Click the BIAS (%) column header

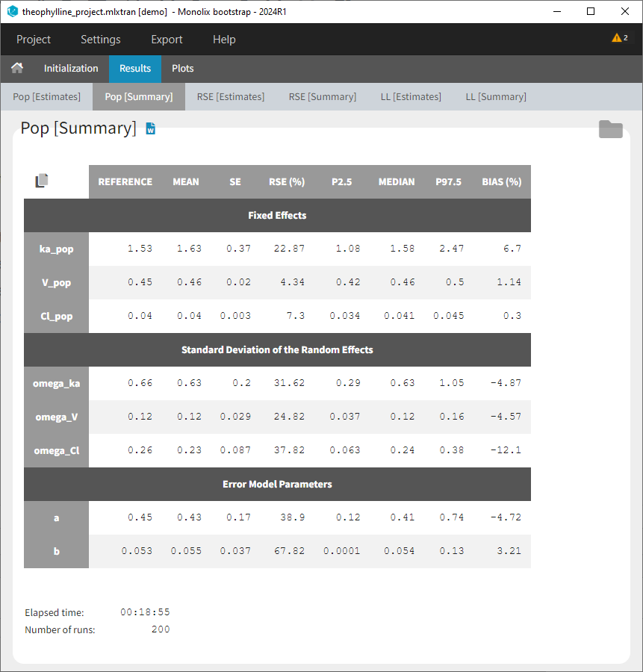502,182
